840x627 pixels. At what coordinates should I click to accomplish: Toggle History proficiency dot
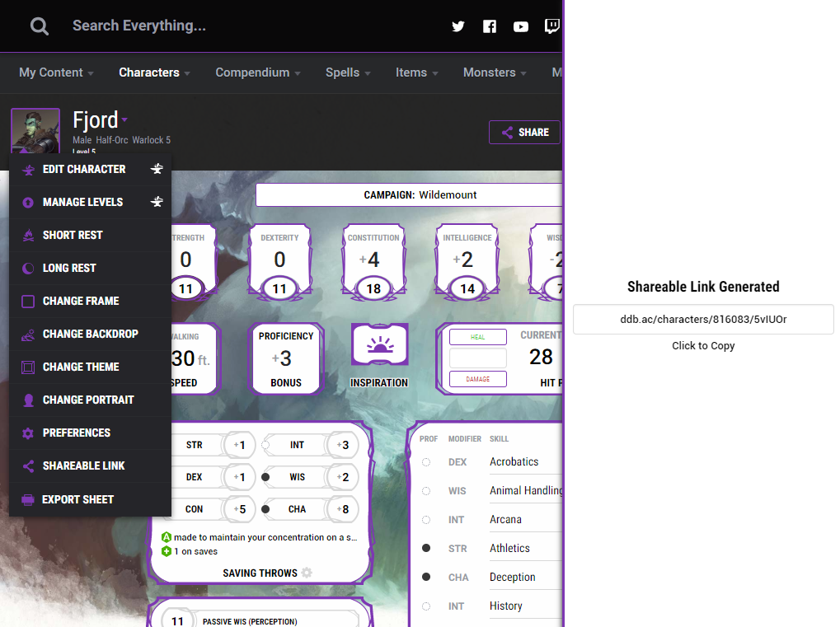tap(426, 606)
